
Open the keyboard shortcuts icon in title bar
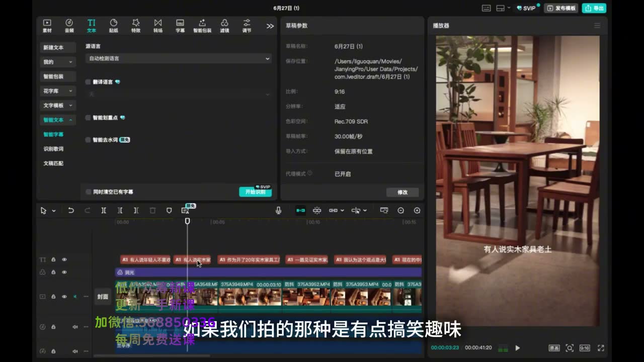point(486,8)
